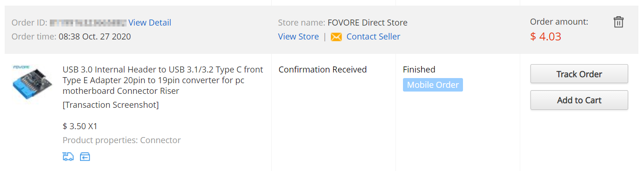The height and width of the screenshot is (171, 644).
Task: Click the Confirmation Received status text
Action: pyautogui.click(x=323, y=70)
